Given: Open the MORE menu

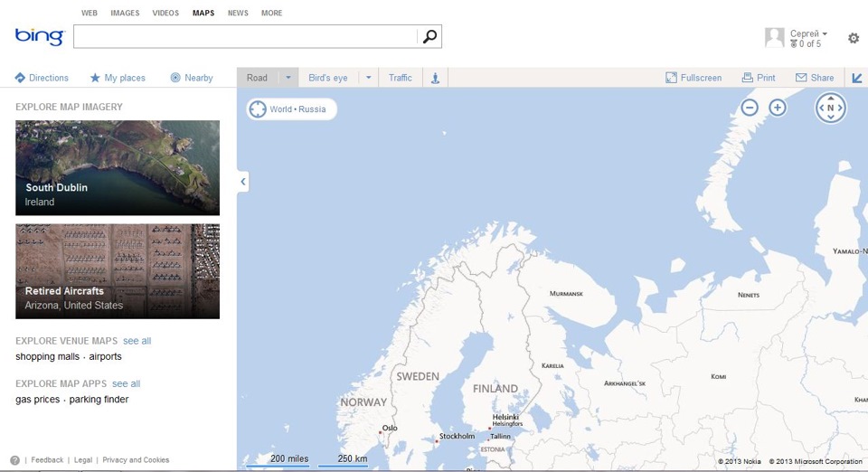Looking at the screenshot, I should pyautogui.click(x=272, y=13).
